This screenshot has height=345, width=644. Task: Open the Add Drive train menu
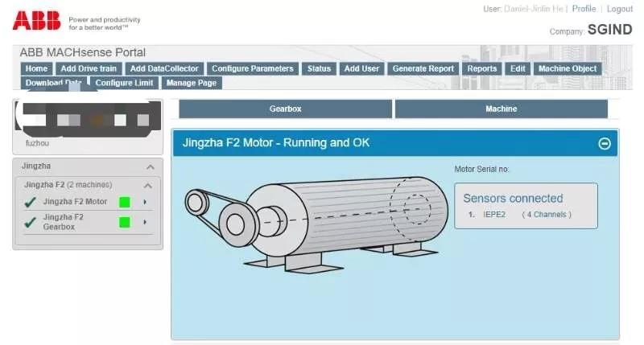point(89,68)
